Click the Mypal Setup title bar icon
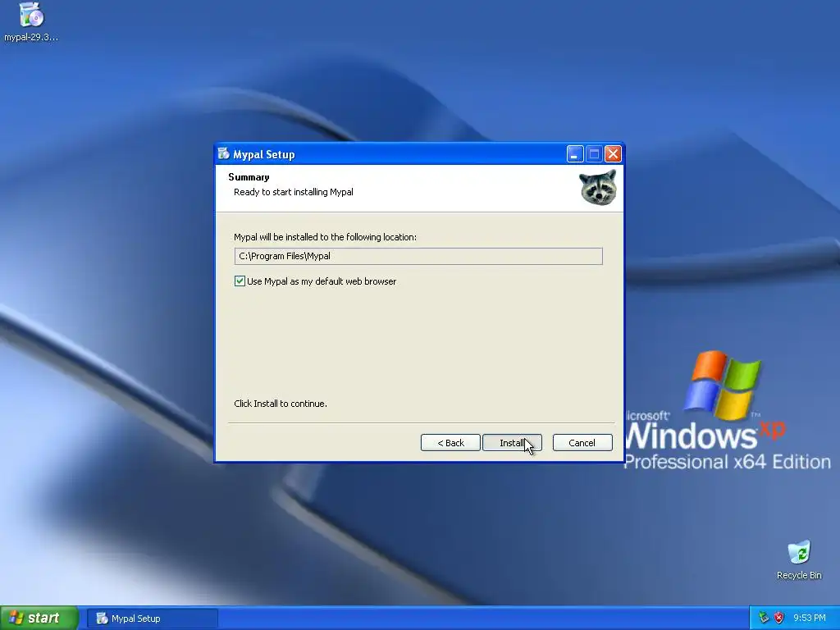Screen dimensions: 840x630 click(x=223, y=154)
